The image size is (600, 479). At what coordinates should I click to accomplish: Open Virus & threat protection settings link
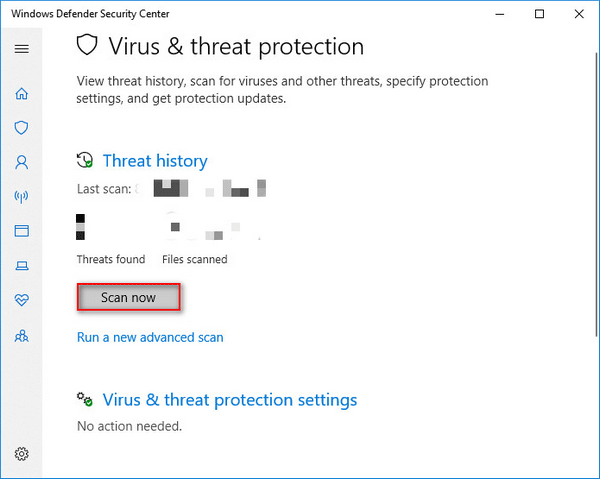[230, 400]
